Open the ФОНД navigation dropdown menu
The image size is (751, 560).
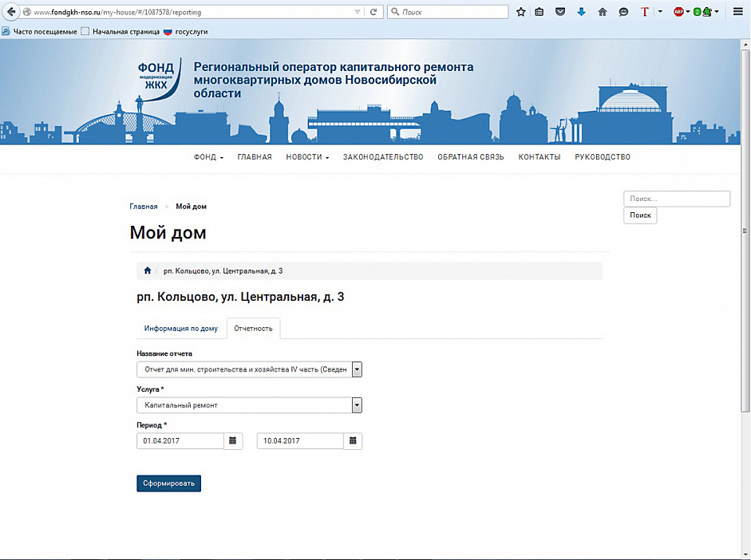coord(208,157)
